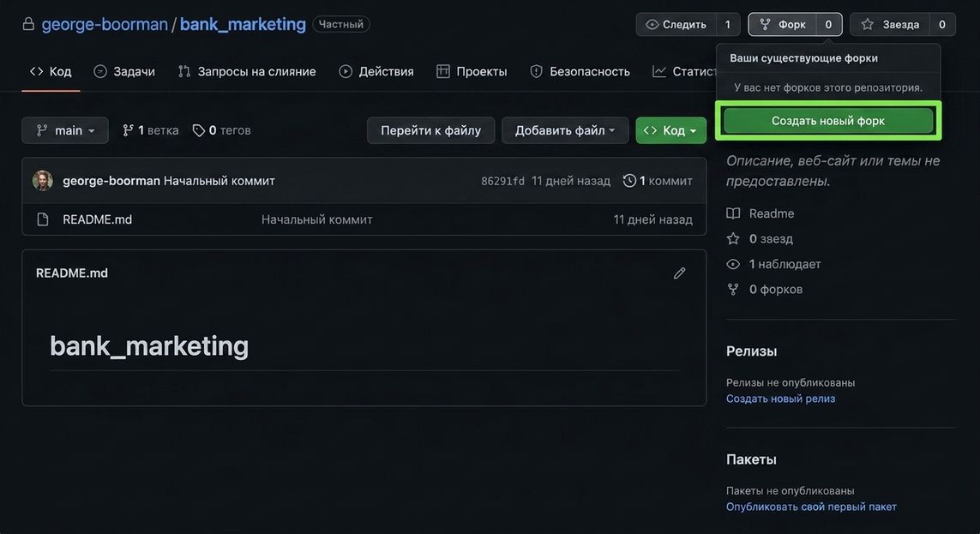The width and height of the screenshot is (980, 534).
Task: Open README.md in the file list
Action: [97, 219]
